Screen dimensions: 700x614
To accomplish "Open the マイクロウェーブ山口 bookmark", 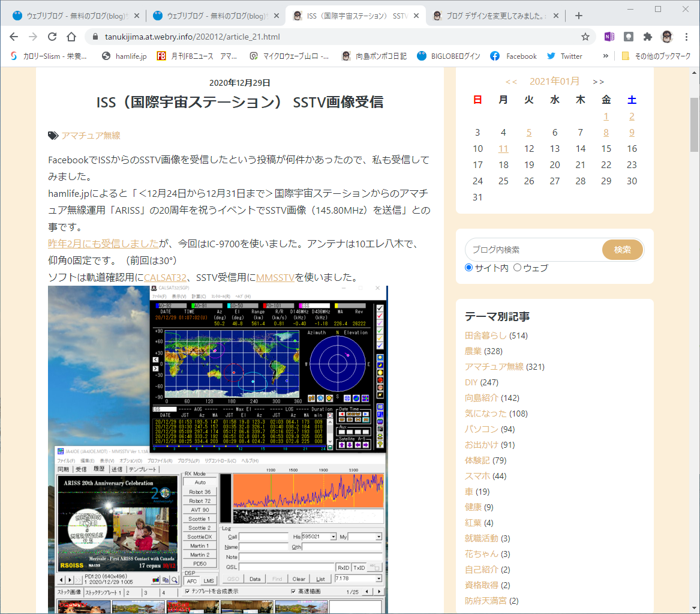I will tap(289, 56).
